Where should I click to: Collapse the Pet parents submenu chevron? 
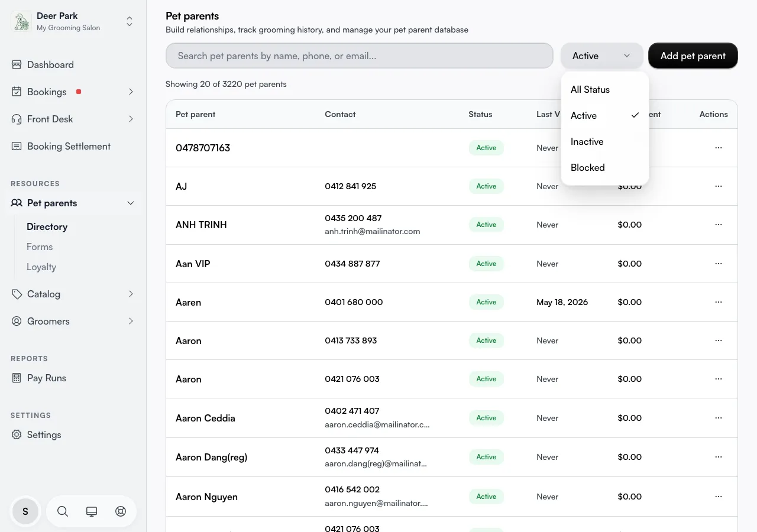131,203
